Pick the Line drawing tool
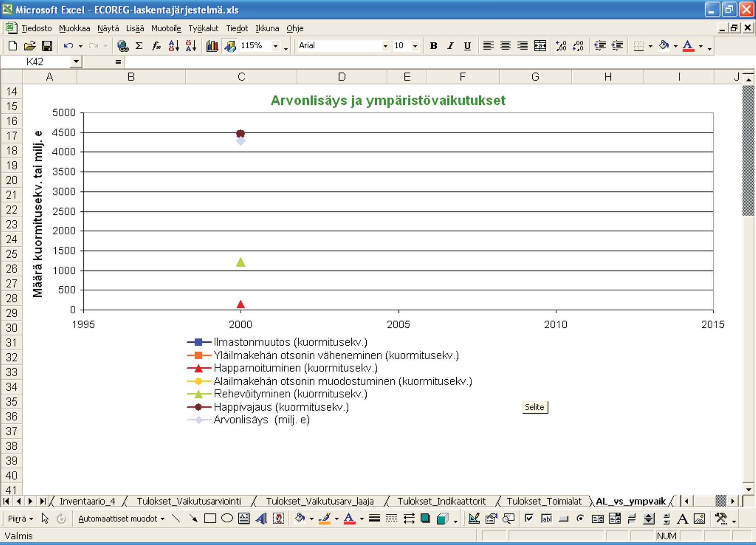This screenshot has width=756, height=545. [x=176, y=519]
